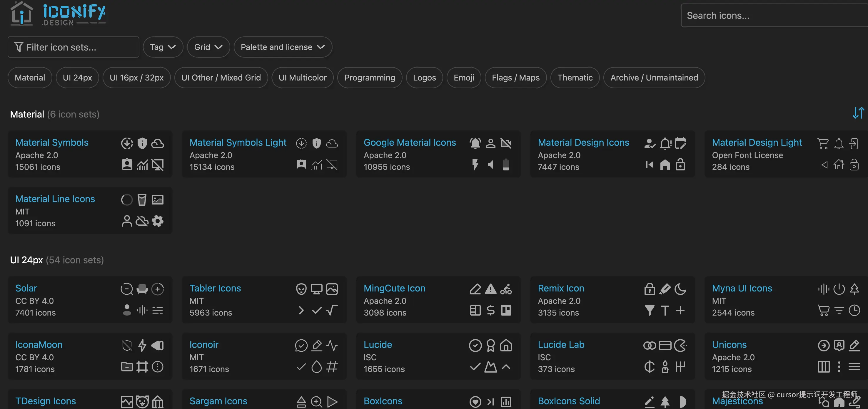The image size is (868, 409).
Task: Click the warning triangle icon in MingCute Icon
Action: 491,289
